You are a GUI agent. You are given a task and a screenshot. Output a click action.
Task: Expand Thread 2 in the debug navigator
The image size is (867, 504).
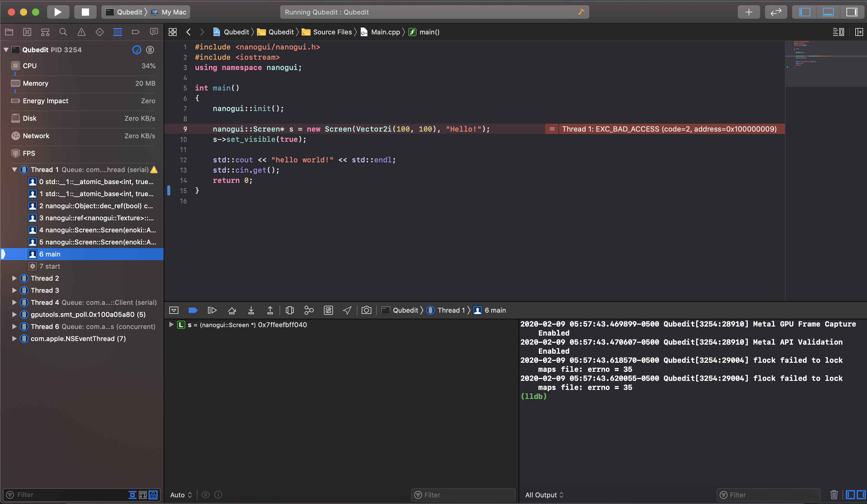coord(14,278)
